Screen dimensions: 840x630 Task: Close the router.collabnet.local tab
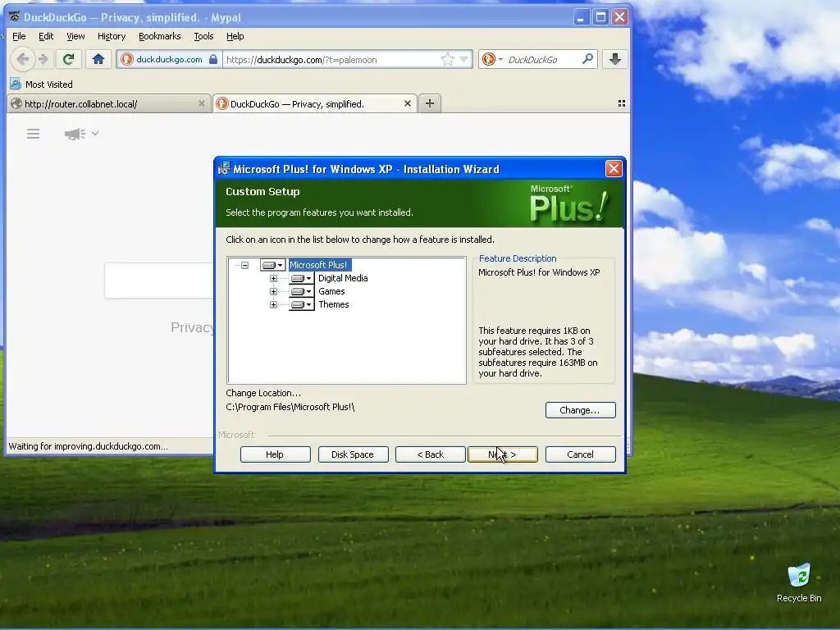click(202, 103)
